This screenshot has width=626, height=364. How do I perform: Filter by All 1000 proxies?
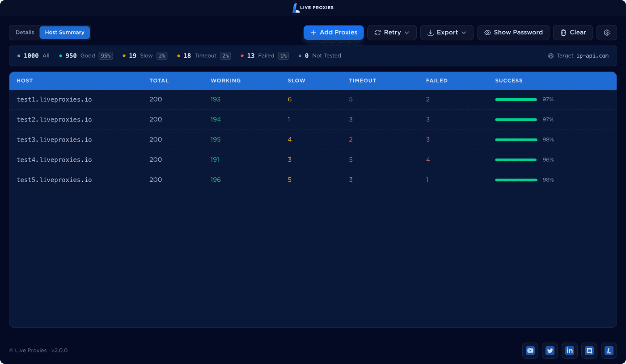[x=34, y=56]
